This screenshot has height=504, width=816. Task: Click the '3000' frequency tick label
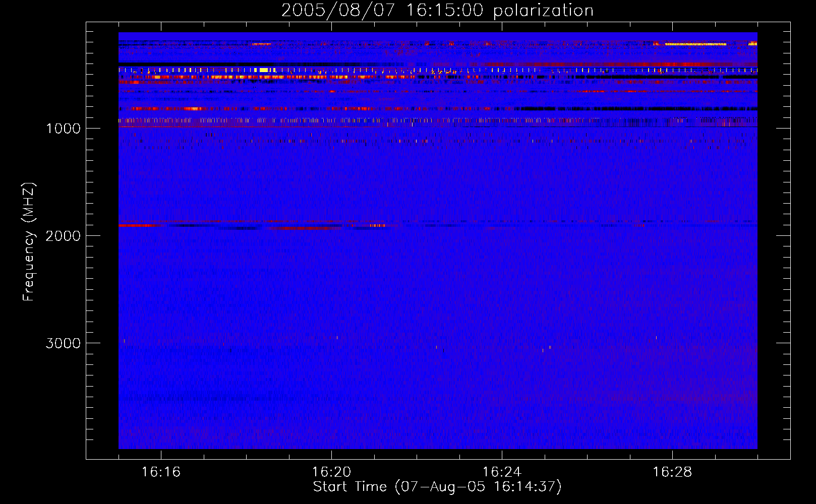[63, 343]
